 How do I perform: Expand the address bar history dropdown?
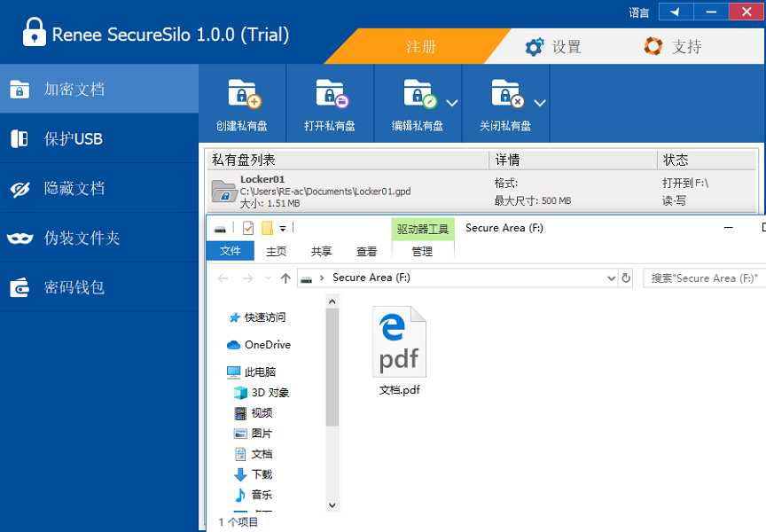coord(611,278)
